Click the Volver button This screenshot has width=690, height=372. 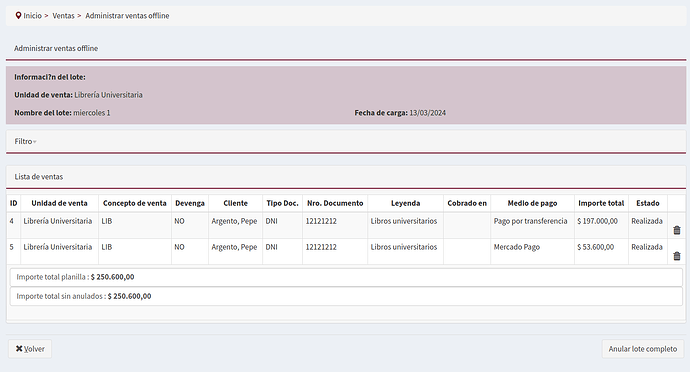pos(30,349)
